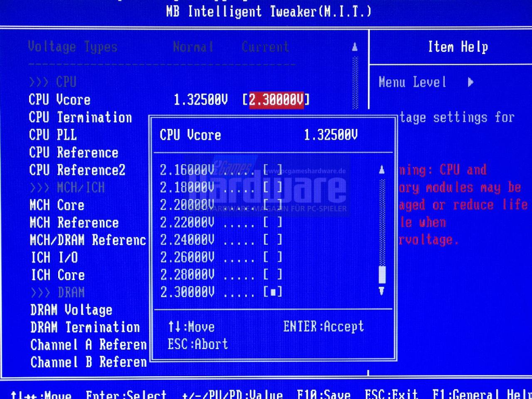The height and width of the screenshot is (399, 532).
Task: Select the CPU Reference setting
Action: (74, 152)
